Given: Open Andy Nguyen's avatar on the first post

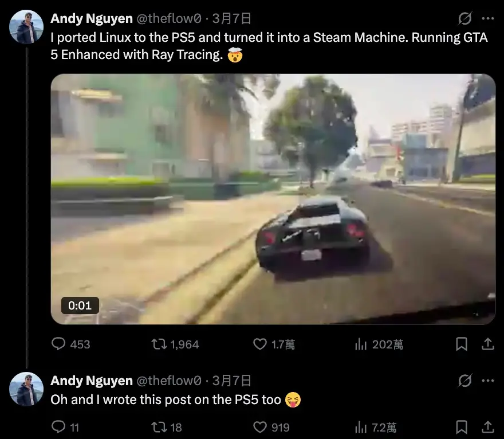Looking at the screenshot, I should (x=26, y=27).
